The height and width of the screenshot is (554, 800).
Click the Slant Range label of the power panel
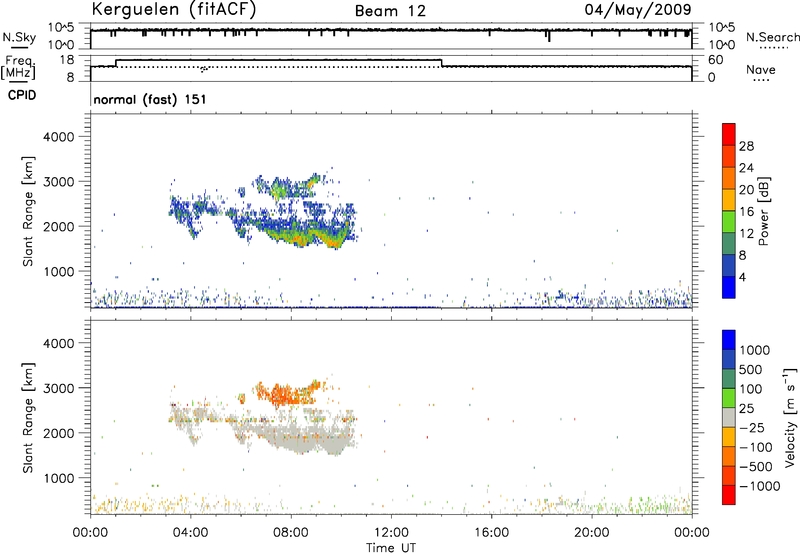(x=28, y=211)
